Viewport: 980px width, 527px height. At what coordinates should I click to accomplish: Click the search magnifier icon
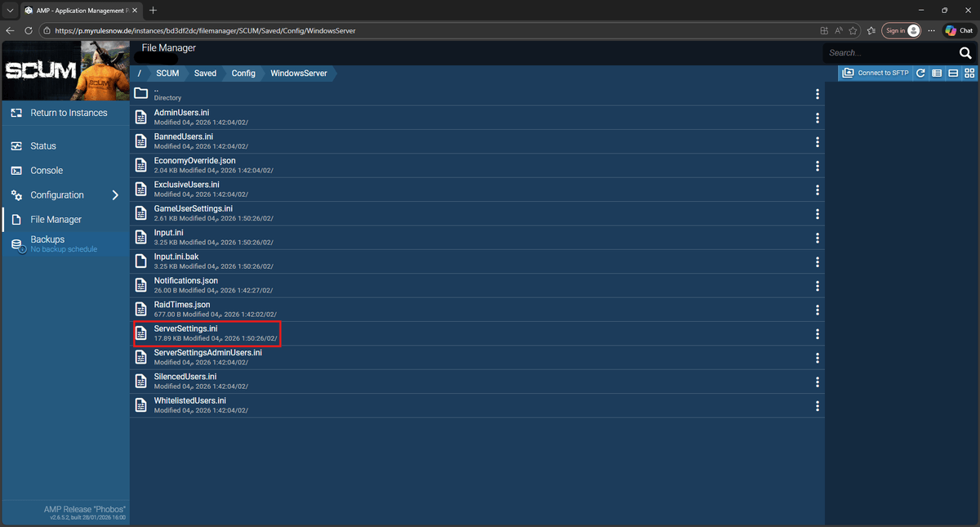click(965, 51)
